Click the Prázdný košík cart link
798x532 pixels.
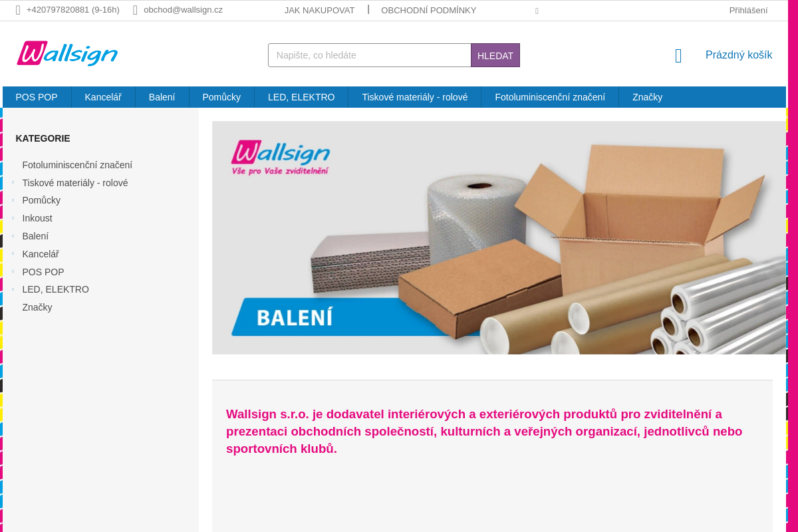[x=739, y=55]
